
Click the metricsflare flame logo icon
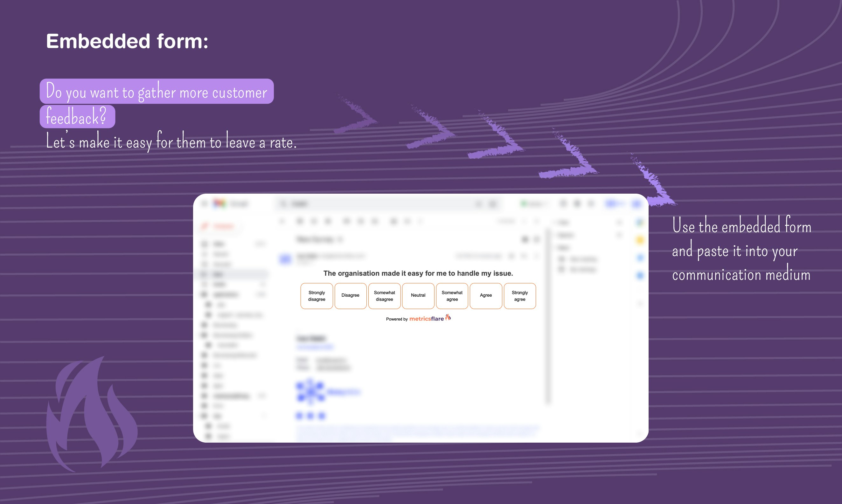coord(448,317)
